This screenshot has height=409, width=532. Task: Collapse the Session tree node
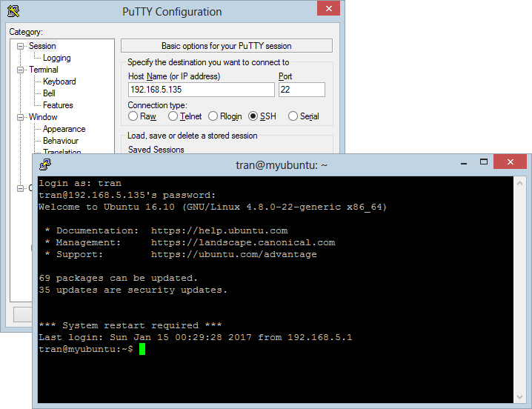20,46
